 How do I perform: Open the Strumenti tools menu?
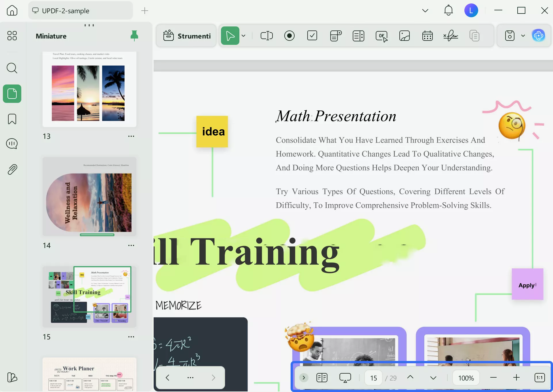click(x=187, y=36)
